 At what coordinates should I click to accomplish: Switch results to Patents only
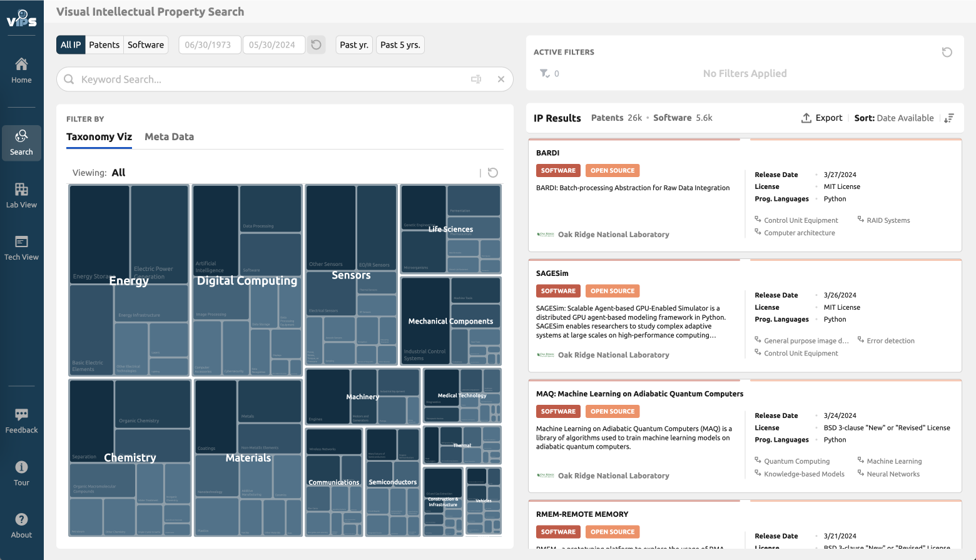[104, 44]
